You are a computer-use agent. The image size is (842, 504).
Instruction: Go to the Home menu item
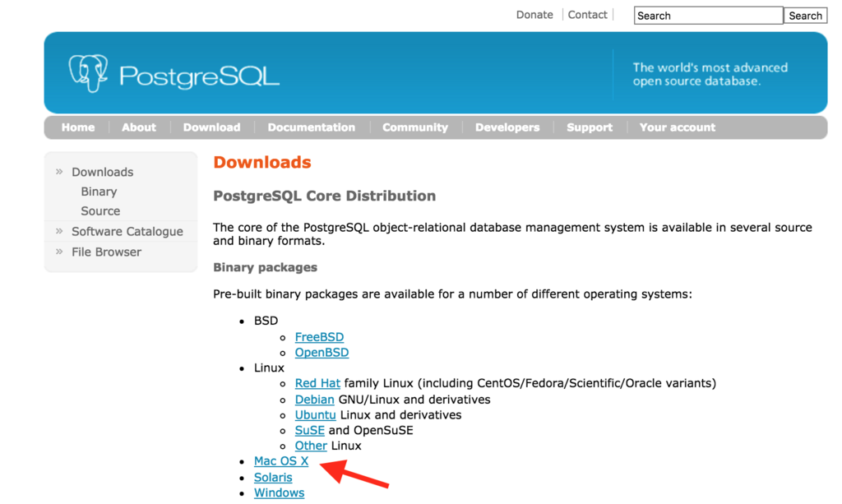pyautogui.click(x=78, y=127)
